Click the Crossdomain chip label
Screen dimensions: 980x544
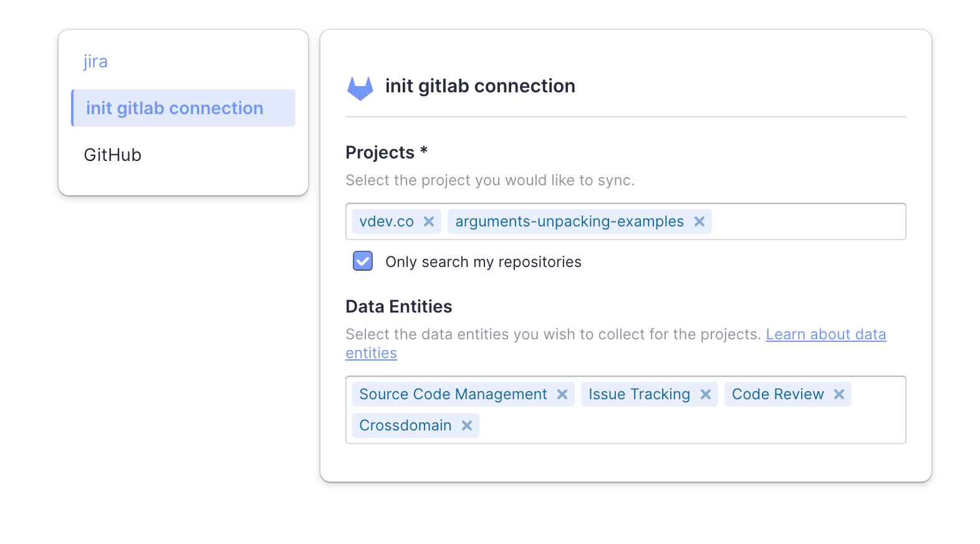tap(405, 425)
